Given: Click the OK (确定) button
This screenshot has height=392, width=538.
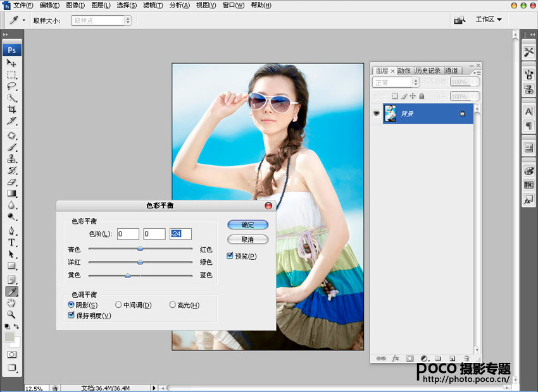Looking at the screenshot, I should coord(247,224).
